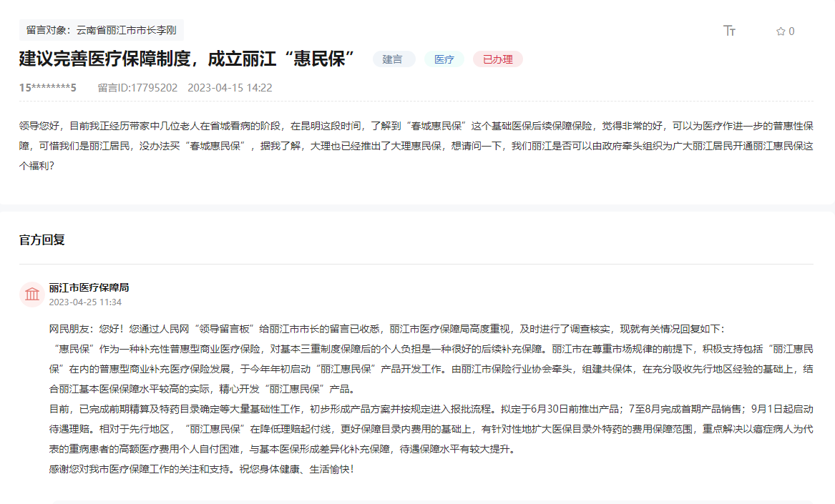Click the reply timestamp 2023-04-25 11:34
The image size is (835, 504).
click(x=85, y=302)
